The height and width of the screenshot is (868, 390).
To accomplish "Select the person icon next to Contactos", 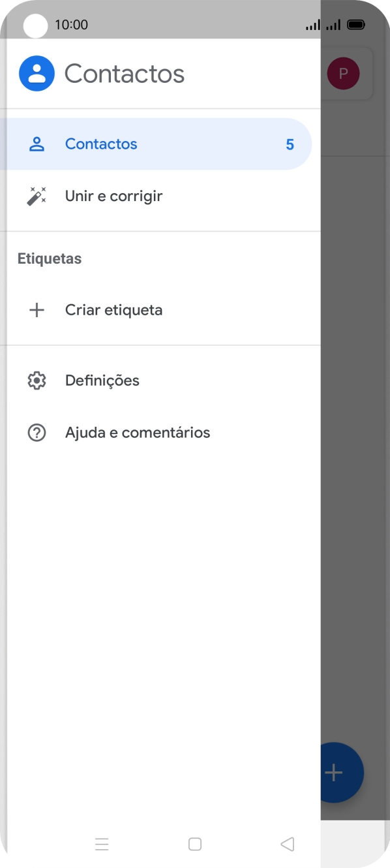I will coord(37,144).
